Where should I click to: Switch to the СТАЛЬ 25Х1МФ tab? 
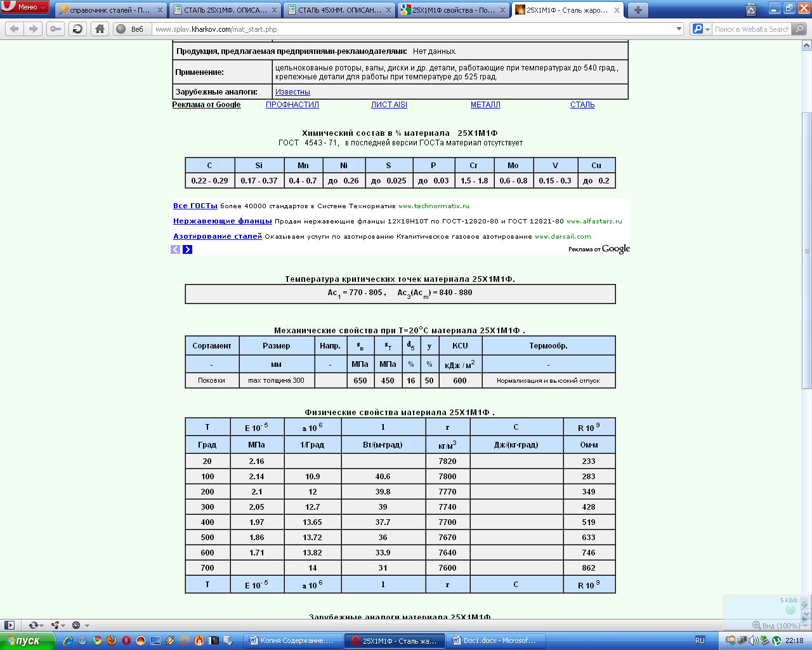226,10
